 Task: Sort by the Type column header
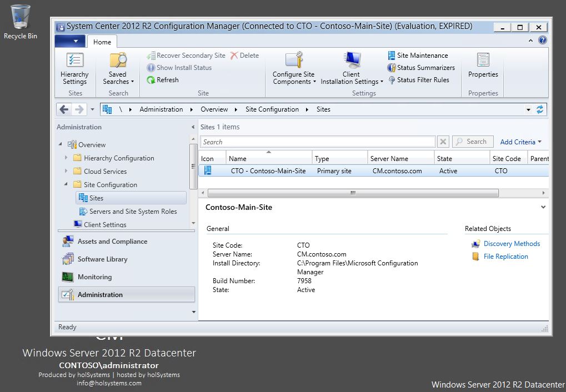pos(340,158)
